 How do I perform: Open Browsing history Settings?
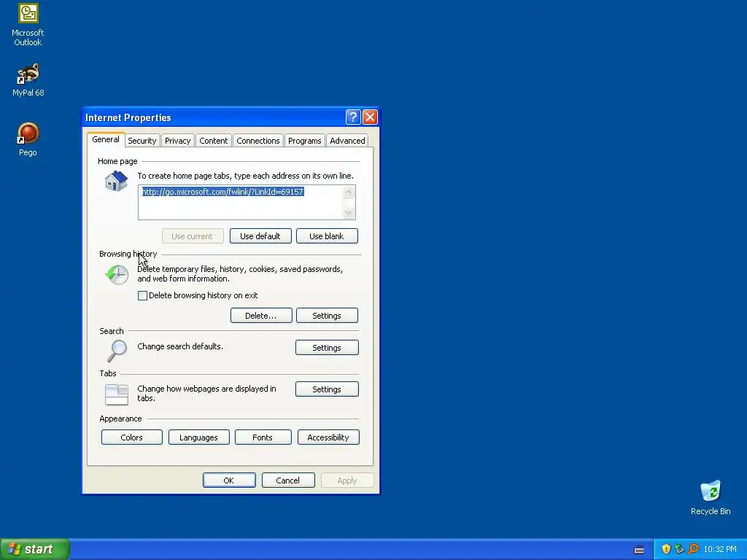coord(326,316)
